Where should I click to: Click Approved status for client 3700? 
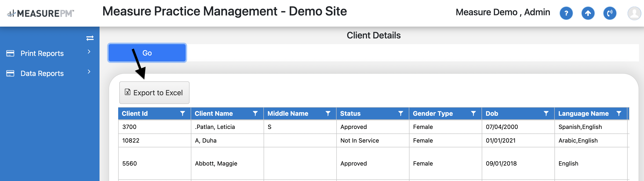pyautogui.click(x=373, y=127)
